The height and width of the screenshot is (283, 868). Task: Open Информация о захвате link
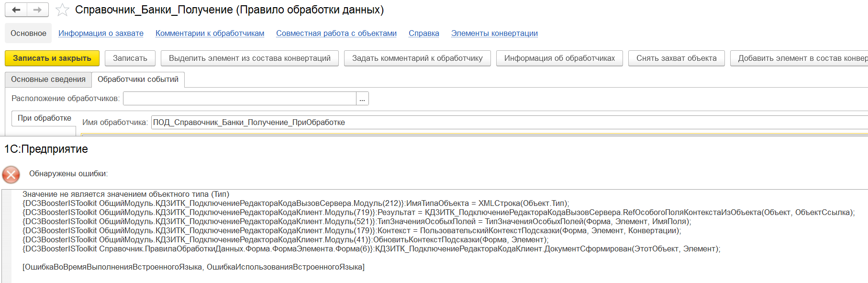point(101,34)
